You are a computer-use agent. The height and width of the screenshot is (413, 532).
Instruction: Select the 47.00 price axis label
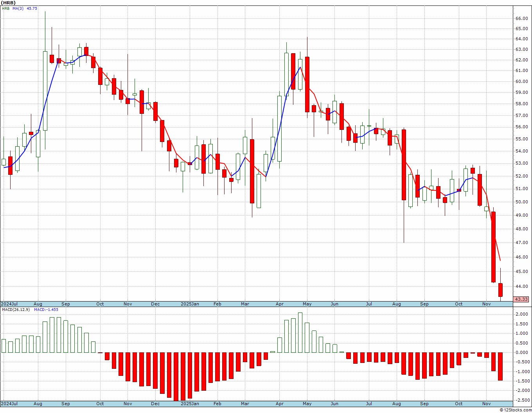[x=521, y=242]
